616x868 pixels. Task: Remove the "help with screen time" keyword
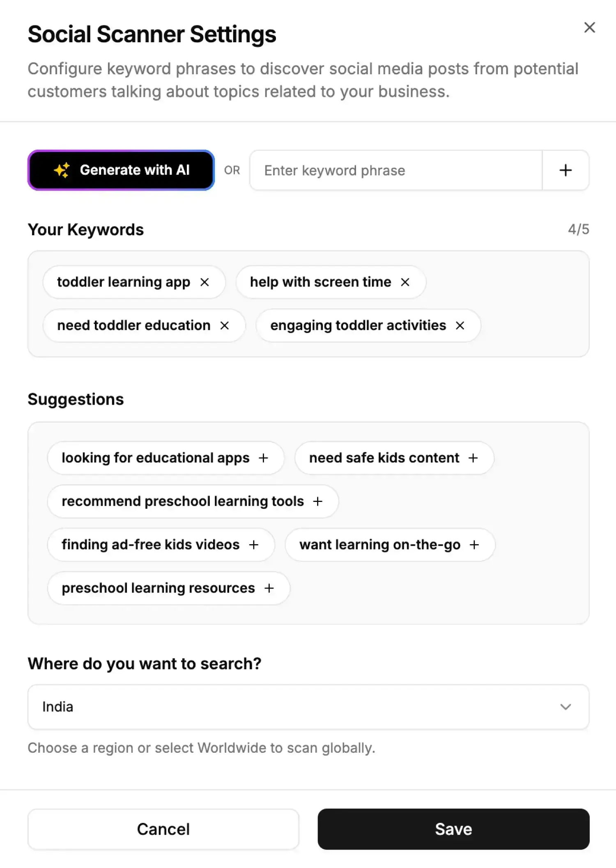[x=405, y=282]
